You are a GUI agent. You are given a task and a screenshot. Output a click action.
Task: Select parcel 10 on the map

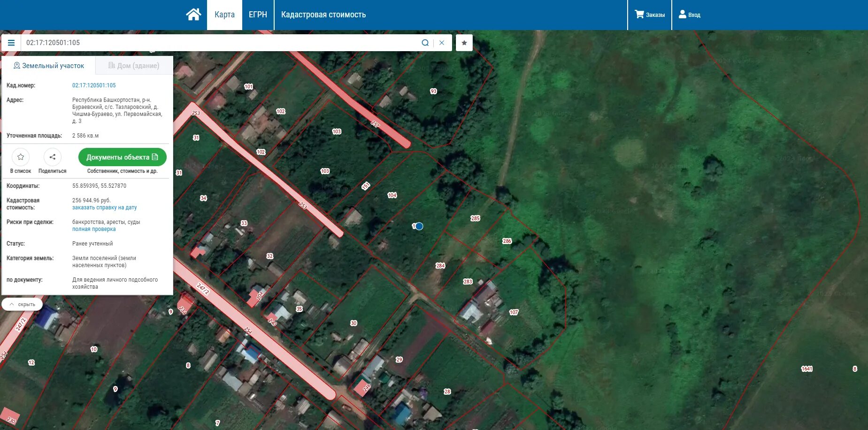pos(94,349)
